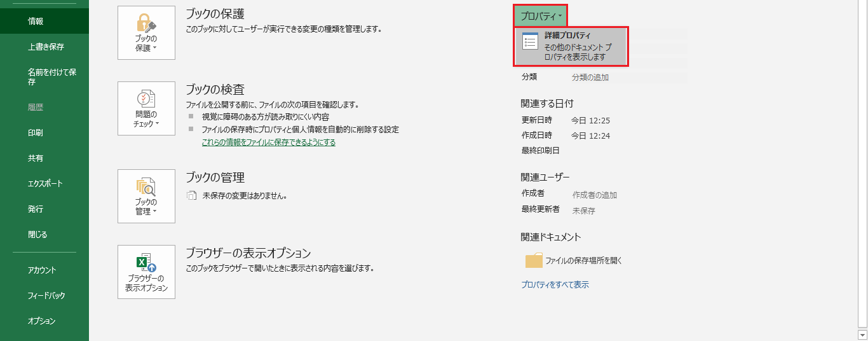Click the ブックの保護 heading

click(215, 14)
